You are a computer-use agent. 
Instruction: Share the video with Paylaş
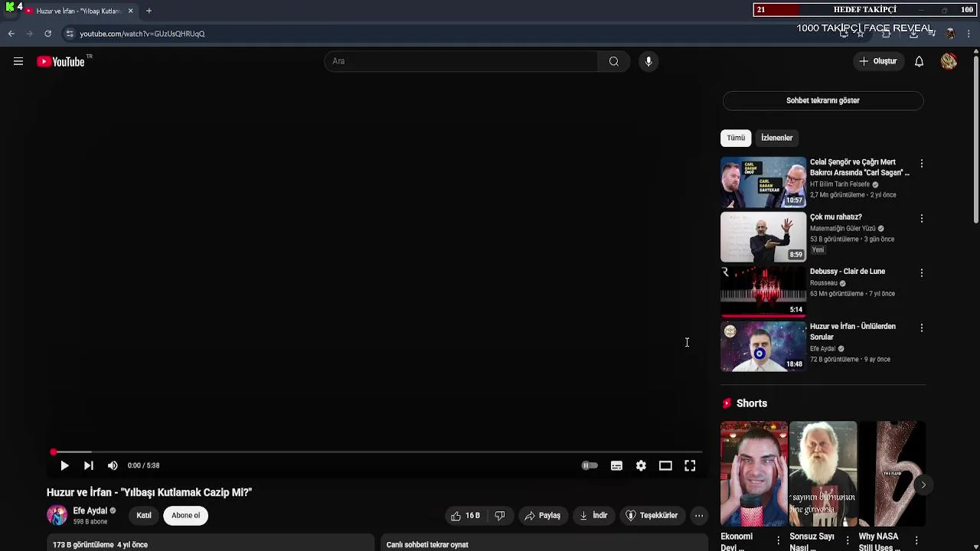coord(543,516)
